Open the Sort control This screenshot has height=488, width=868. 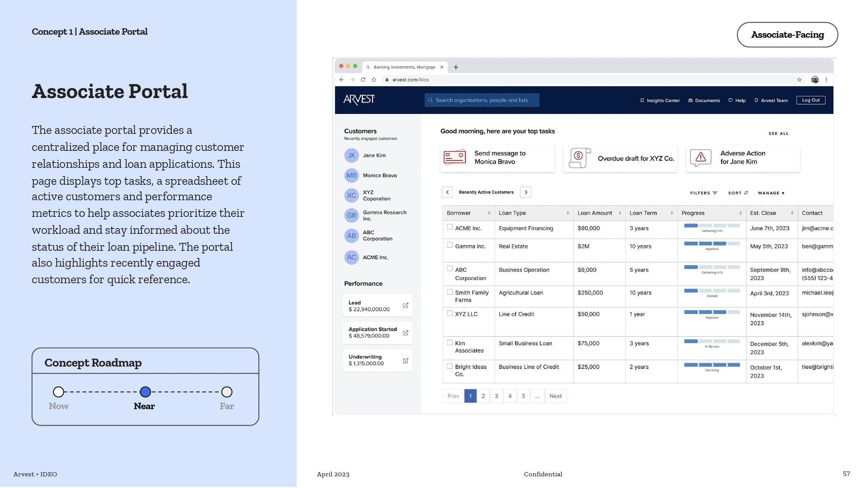click(x=738, y=193)
